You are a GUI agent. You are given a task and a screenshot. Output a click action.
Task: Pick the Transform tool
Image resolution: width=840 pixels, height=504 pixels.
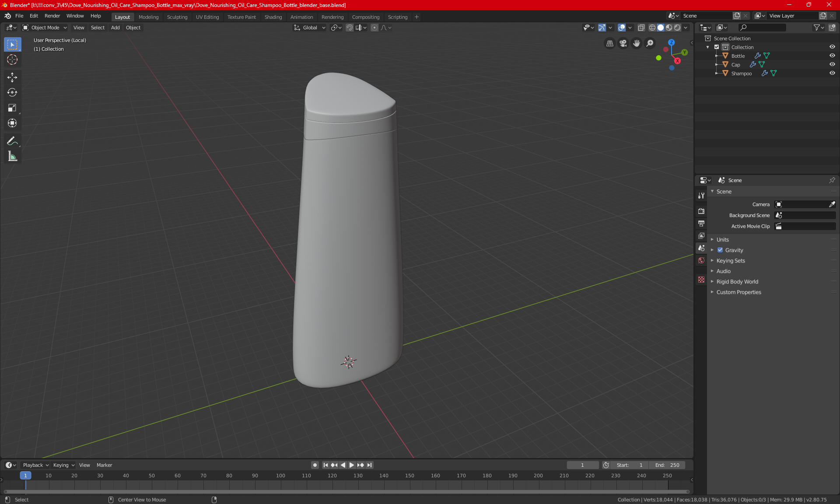(12, 123)
